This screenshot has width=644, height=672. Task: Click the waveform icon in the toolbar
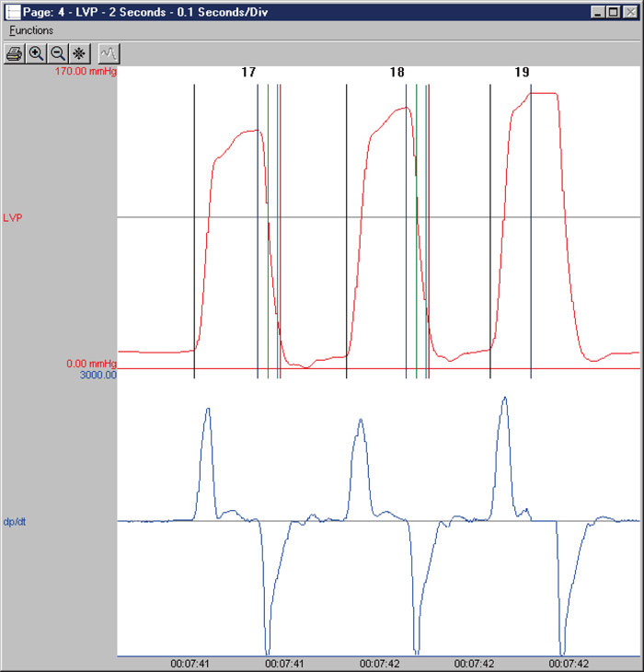pyautogui.click(x=109, y=53)
